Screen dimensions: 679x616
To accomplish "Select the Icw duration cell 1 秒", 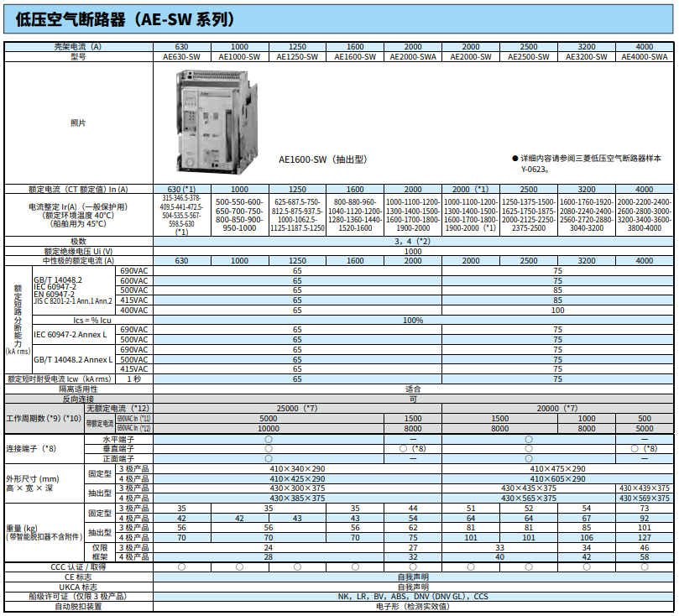I will (x=133, y=378).
